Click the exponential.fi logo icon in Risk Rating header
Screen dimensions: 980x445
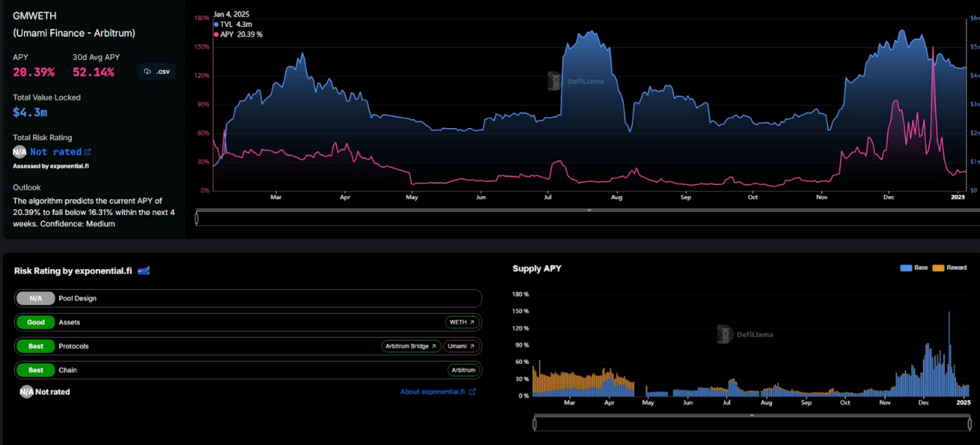pos(143,271)
